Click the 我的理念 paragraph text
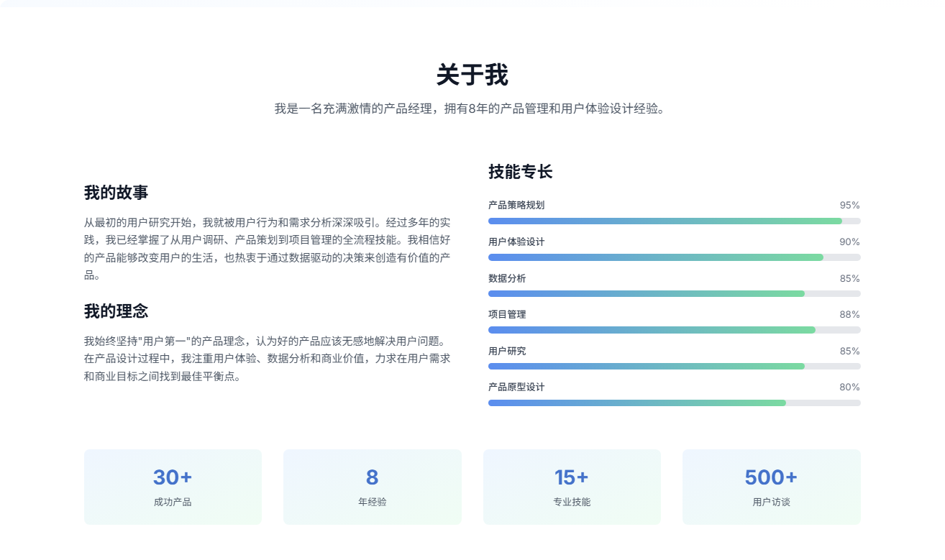945x560 pixels. pyautogui.click(x=268, y=358)
